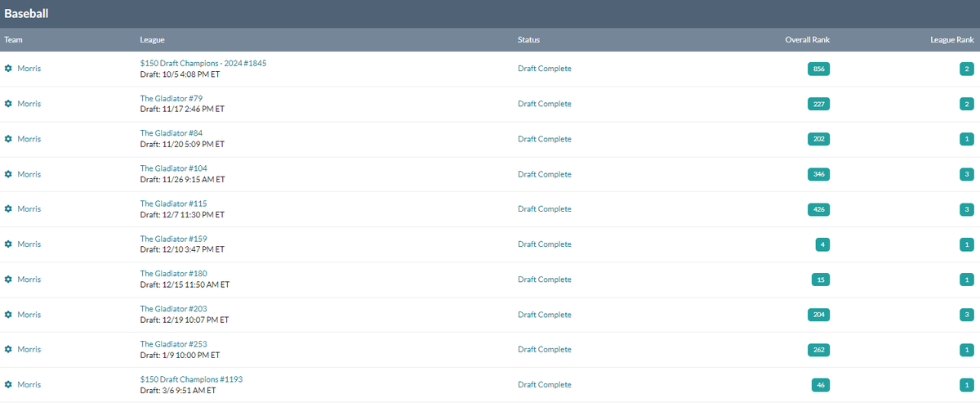This screenshot has height=403, width=980.
Task: Open the team settings gear for The Gladiator #159
Action: (8, 244)
